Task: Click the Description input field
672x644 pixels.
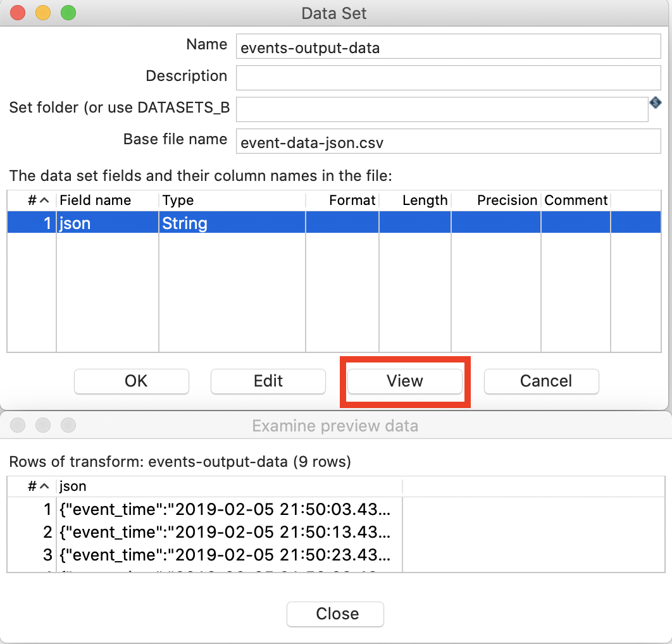Action: (x=448, y=78)
